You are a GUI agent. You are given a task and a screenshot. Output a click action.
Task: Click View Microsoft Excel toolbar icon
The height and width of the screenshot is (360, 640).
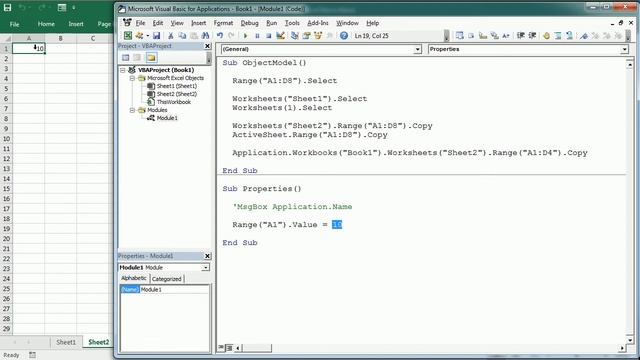pyautogui.click(x=128, y=36)
